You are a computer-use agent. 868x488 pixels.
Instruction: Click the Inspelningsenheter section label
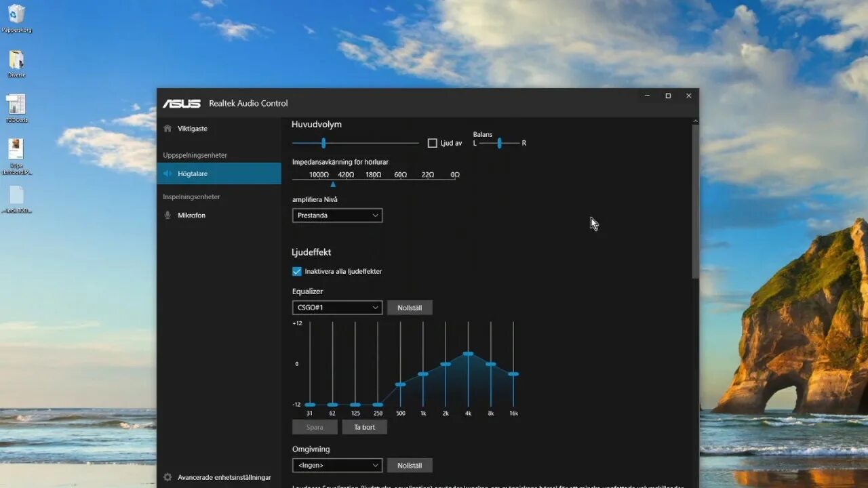tap(191, 197)
